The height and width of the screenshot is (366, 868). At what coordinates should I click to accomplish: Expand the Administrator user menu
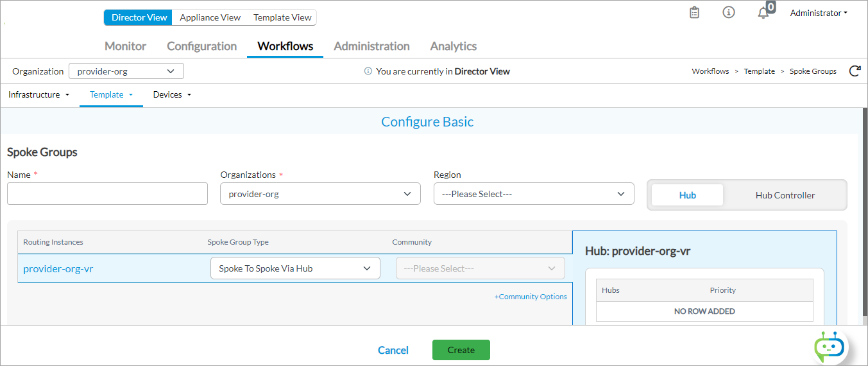(818, 13)
